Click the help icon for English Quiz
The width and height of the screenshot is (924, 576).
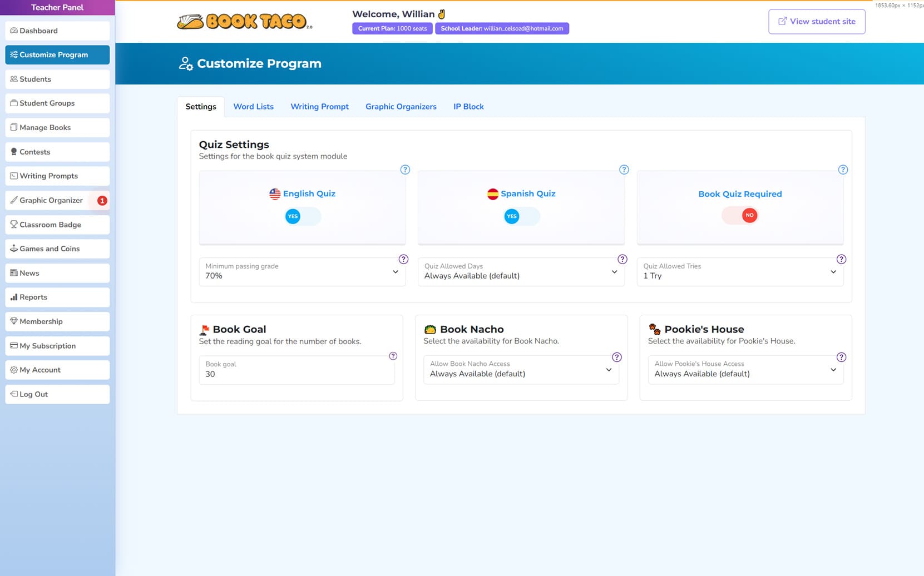tap(405, 170)
